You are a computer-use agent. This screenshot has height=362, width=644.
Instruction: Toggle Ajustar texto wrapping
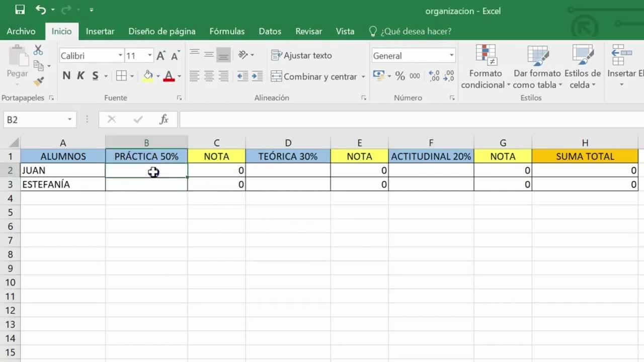click(x=301, y=55)
